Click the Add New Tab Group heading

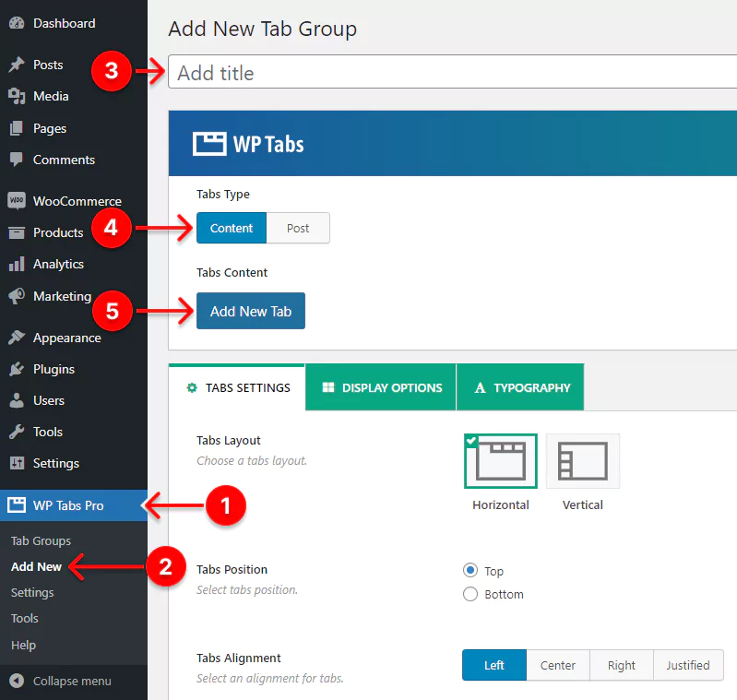coord(262,29)
